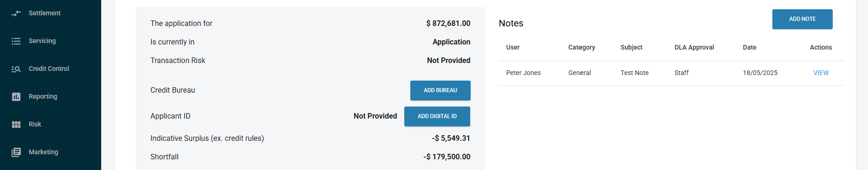The height and width of the screenshot is (170, 868).
Task: Click the Subject column header
Action: click(631, 47)
